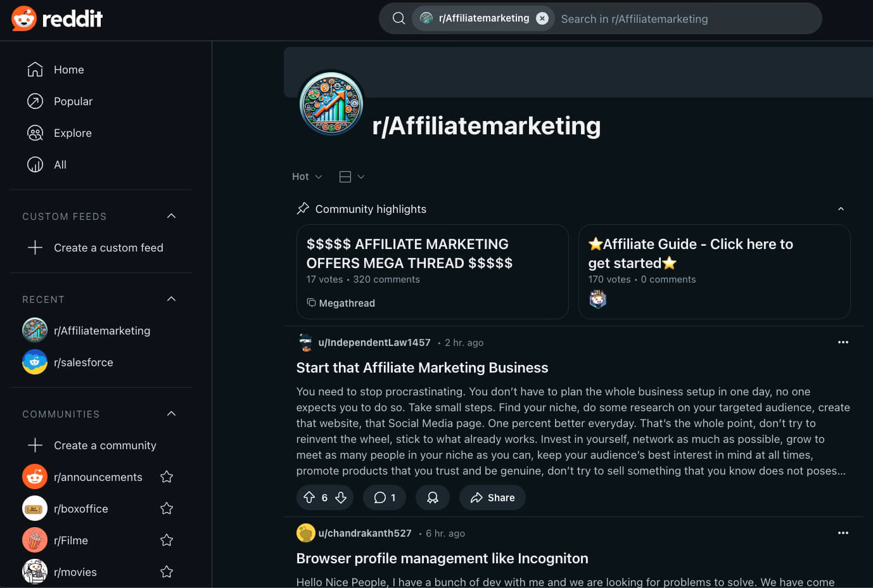Give an award to the IndependentLaw1457 post
The width and height of the screenshot is (873, 588).
click(x=433, y=497)
